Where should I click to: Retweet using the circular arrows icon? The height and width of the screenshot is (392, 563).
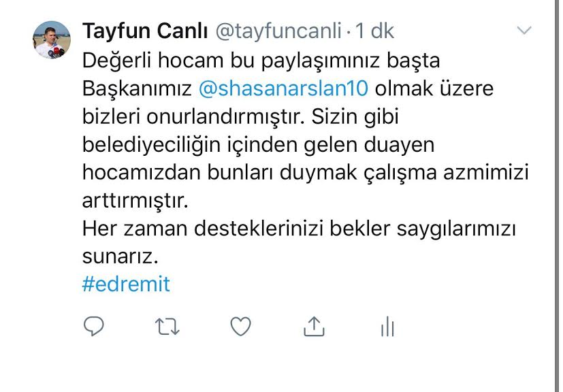coord(167,327)
